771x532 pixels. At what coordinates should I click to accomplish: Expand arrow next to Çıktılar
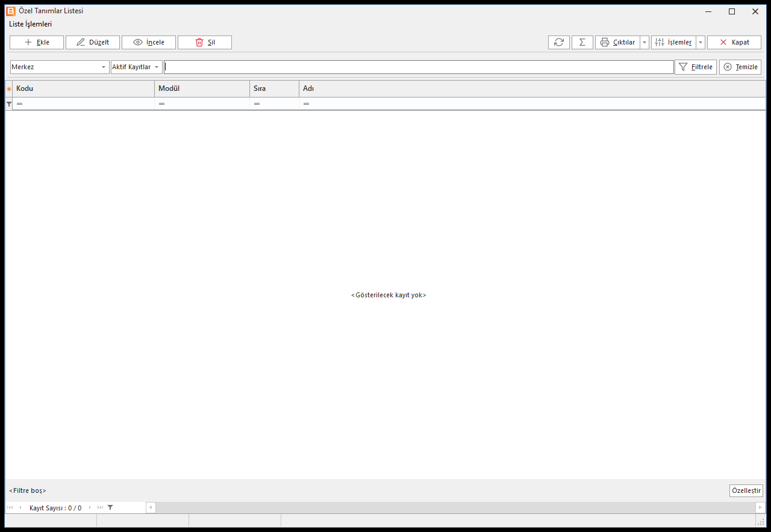click(645, 42)
